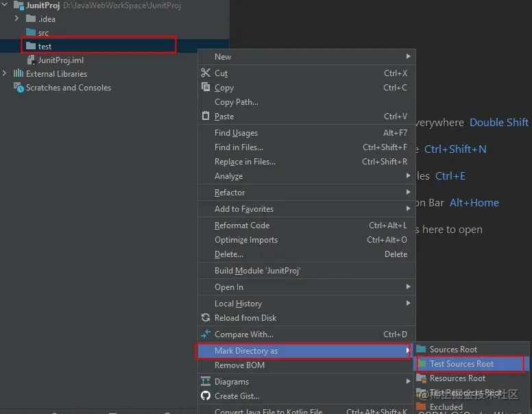Open the Diagrams submenu arrow
532x414 pixels.
pyautogui.click(x=408, y=381)
